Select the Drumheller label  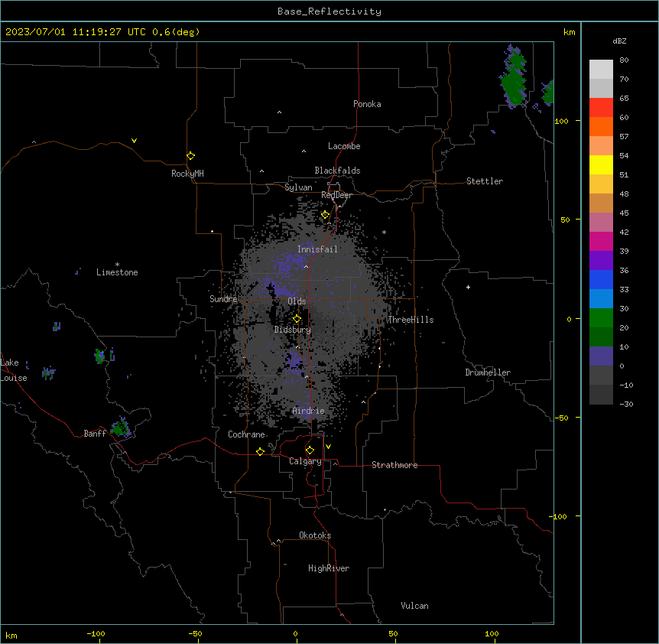[x=488, y=372]
